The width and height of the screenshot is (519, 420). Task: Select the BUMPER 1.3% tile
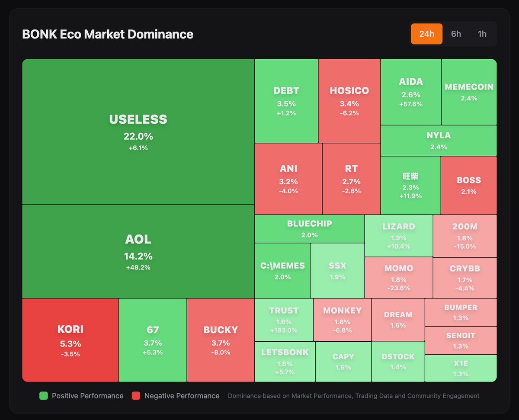[x=461, y=312]
